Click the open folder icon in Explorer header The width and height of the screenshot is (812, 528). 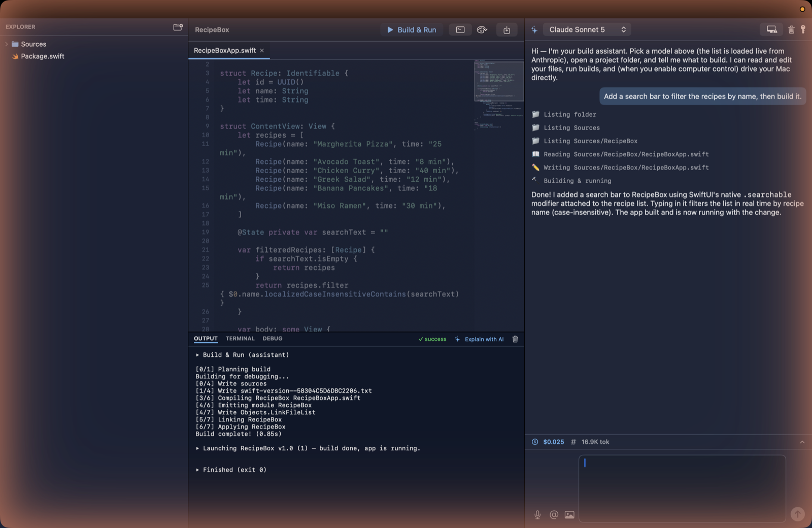click(178, 27)
